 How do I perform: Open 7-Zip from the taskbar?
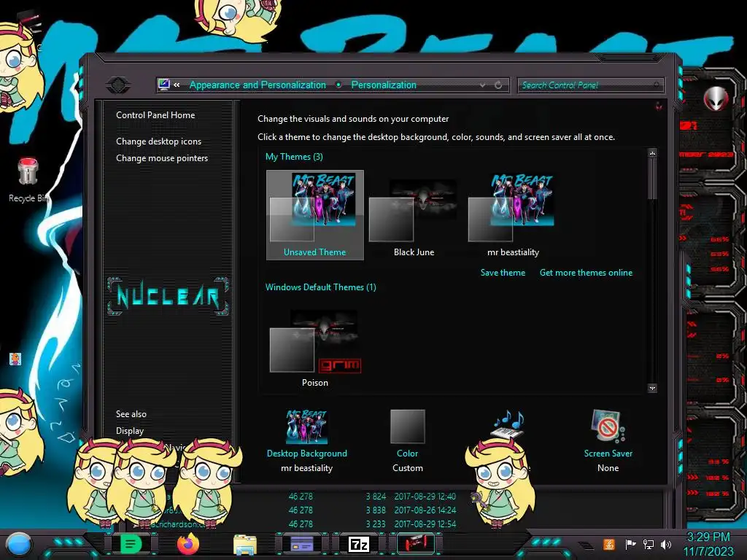(x=359, y=544)
